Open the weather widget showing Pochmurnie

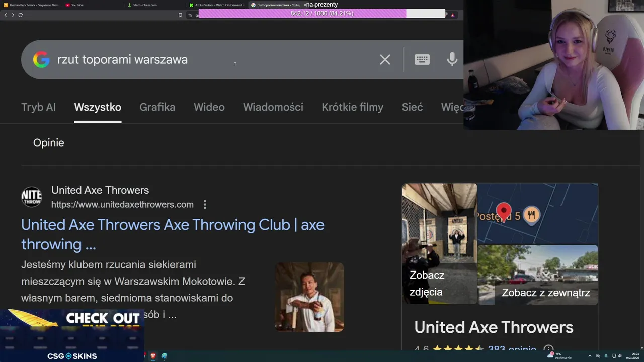pyautogui.click(x=560, y=355)
